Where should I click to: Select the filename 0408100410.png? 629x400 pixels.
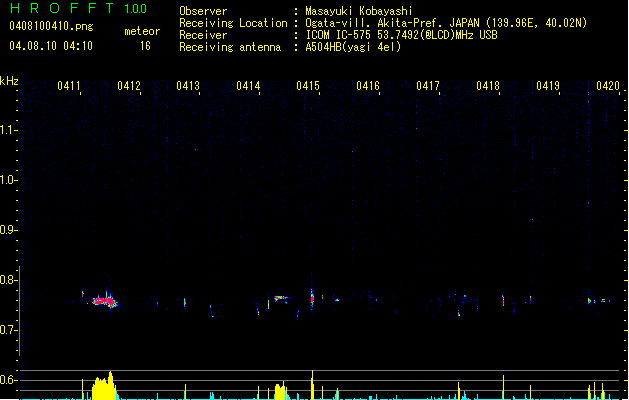pyautogui.click(x=51, y=26)
